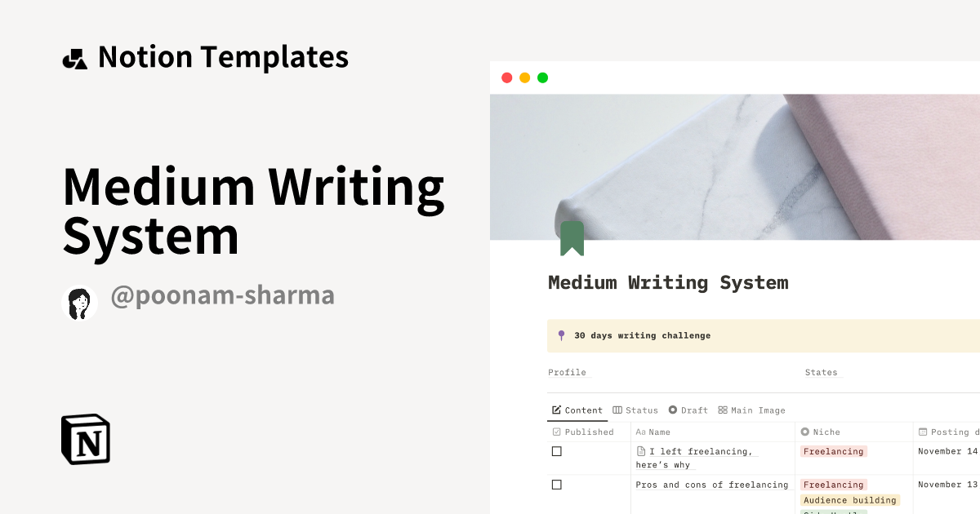Open the Name column header menu
The width and height of the screenshot is (980, 514).
(657, 432)
